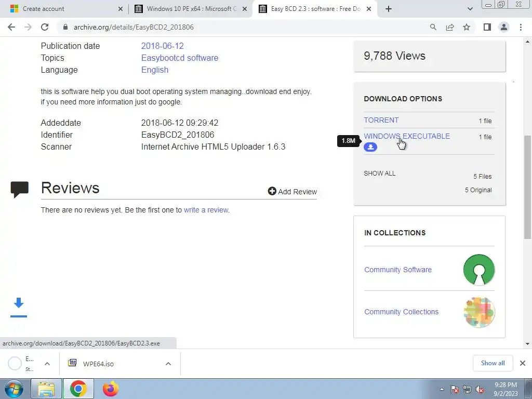Click the 5 Files text
This screenshot has width=532, height=399.
pyautogui.click(x=483, y=177)
